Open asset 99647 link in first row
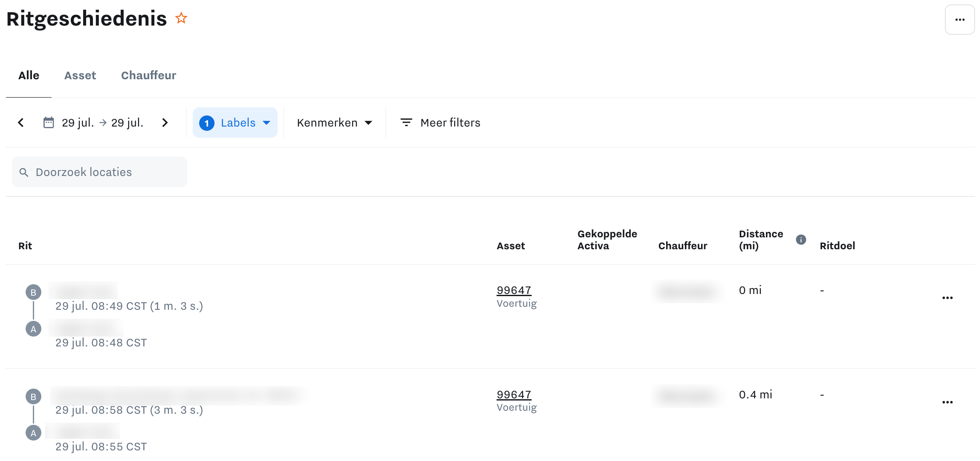980x461 pixels. (x=513, y=290)
